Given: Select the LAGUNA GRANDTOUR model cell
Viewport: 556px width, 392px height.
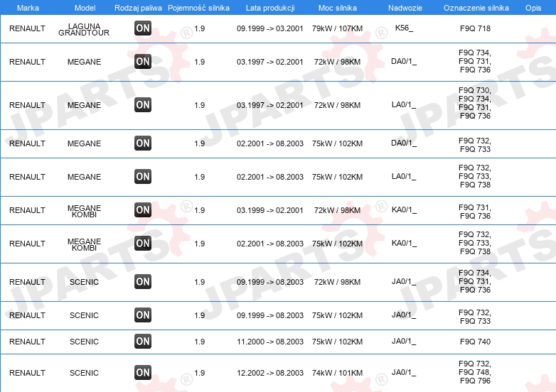Looking at the screenshot, I should (x=84, y=29).
